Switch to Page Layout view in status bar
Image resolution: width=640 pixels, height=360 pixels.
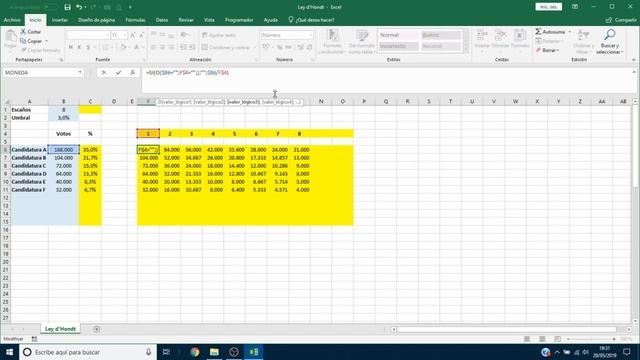[542, 339]
